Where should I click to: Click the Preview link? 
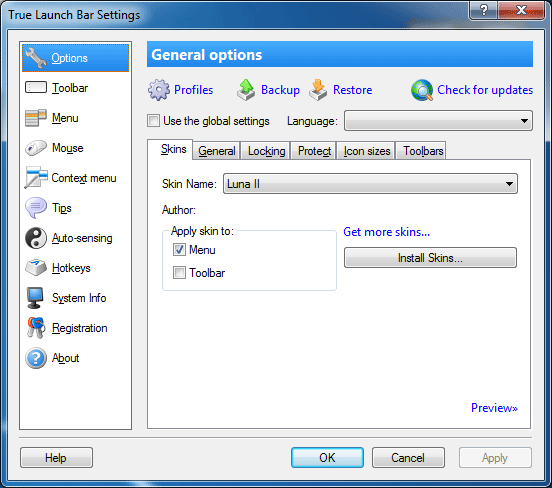(x=494, y=408)
